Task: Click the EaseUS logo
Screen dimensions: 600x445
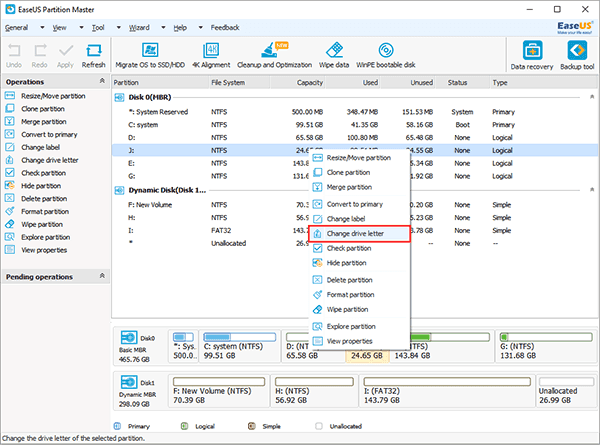Action: [575, 27]
